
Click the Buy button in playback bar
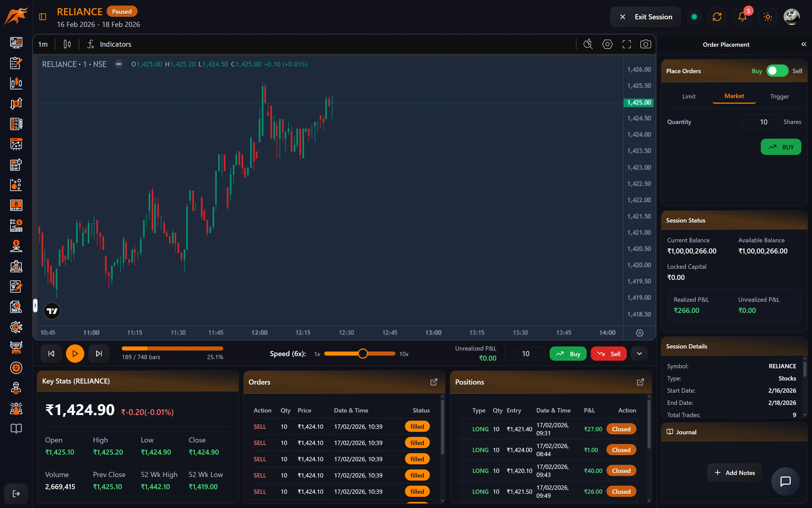(x=568, y=354)
